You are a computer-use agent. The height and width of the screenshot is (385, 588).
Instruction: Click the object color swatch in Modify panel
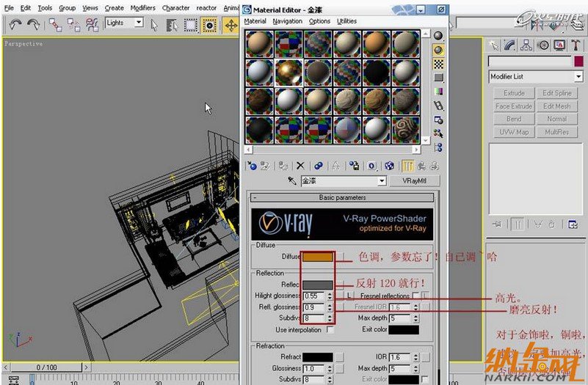pos(578,62)
